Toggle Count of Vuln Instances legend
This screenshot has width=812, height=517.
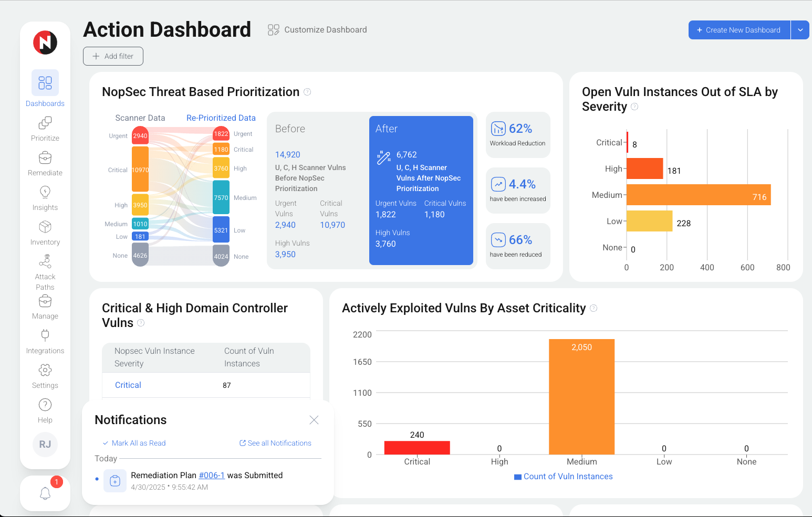point(563,477)
